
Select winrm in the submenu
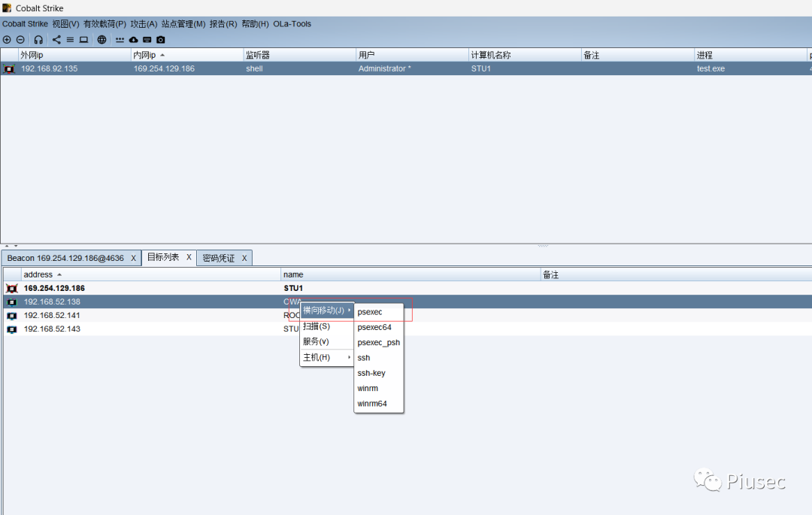pyautogui.click(x=378, y=388)
